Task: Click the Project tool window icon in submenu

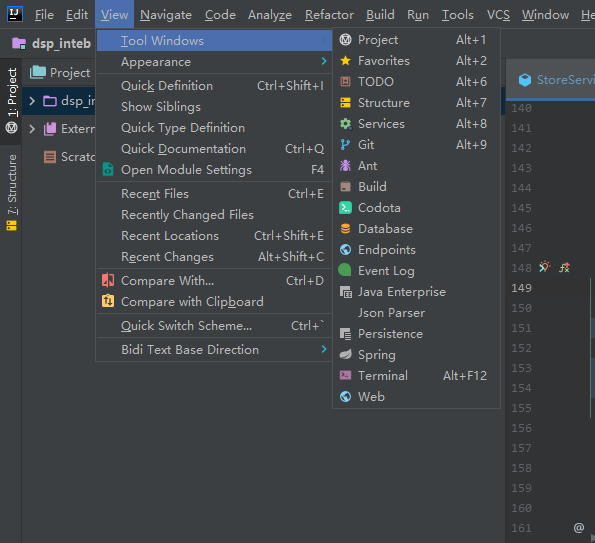Action: pyautogui.click(x=345, y=39)
